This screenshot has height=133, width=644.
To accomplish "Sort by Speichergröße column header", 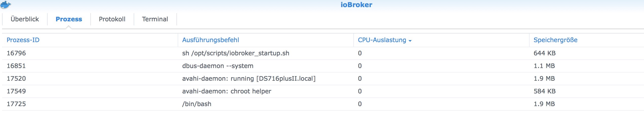I will [x=555, y=40].
